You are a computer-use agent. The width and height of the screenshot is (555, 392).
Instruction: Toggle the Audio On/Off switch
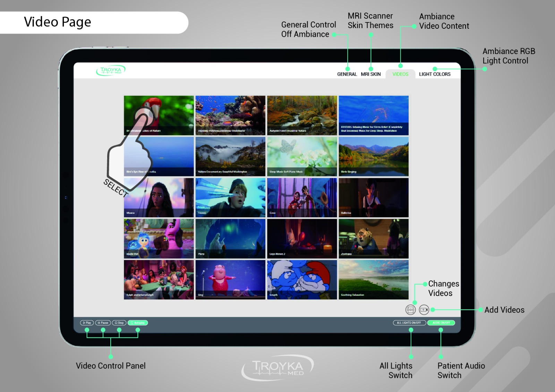[441, 323]
